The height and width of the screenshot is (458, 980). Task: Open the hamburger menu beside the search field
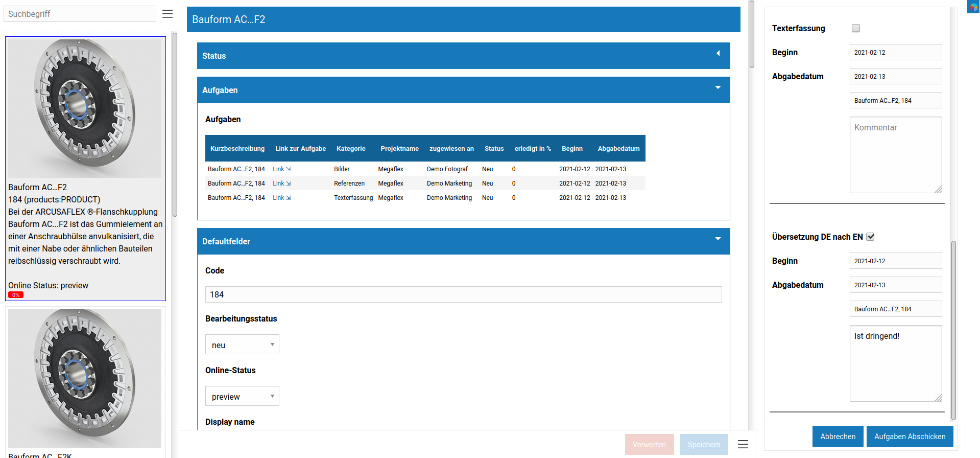coord(168,14)
